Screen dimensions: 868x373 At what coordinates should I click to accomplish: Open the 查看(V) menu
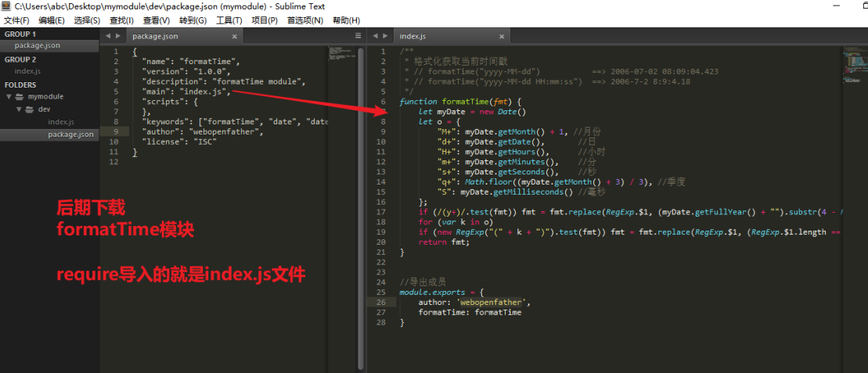[x=157, y=20]
